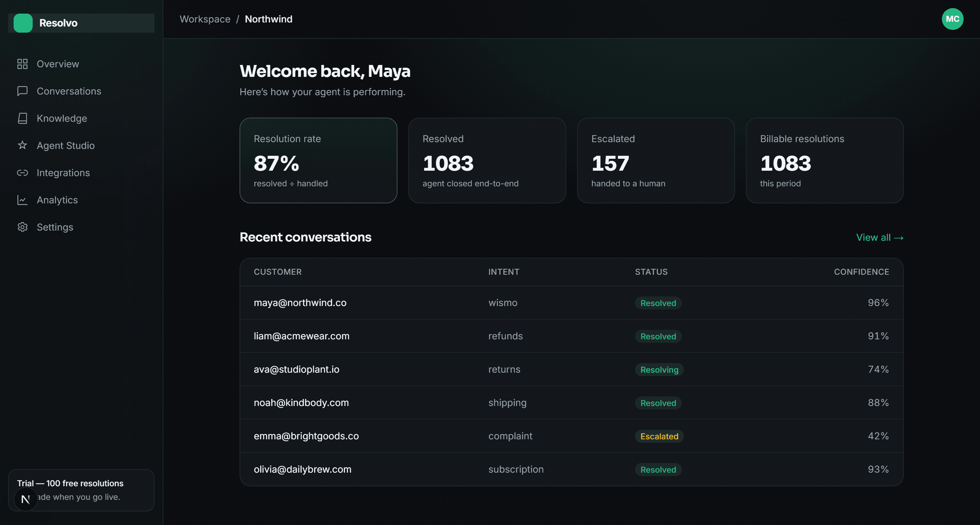Click the Resolvo green logo icon
The height and width of the screenshot is (525, 980).
tap(23, 23)
